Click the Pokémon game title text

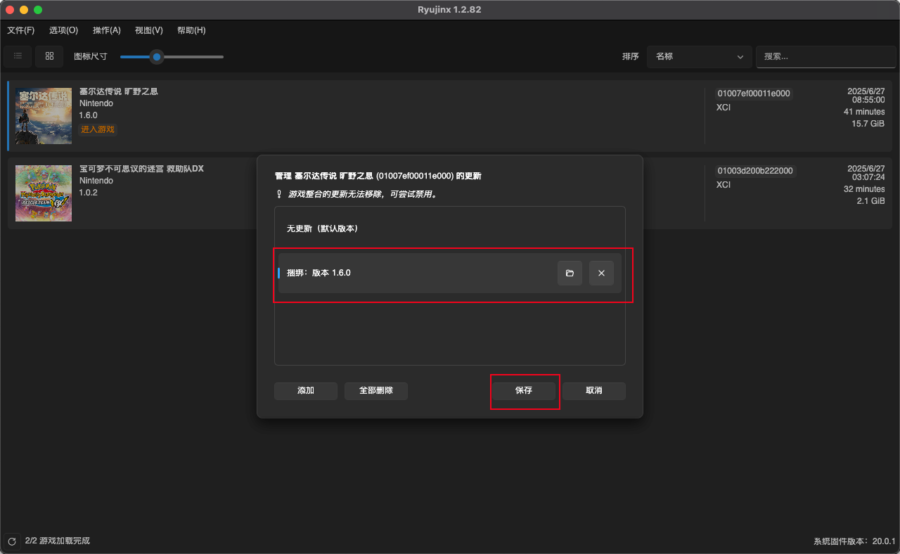pyautogui.click(x=141, y=169)
